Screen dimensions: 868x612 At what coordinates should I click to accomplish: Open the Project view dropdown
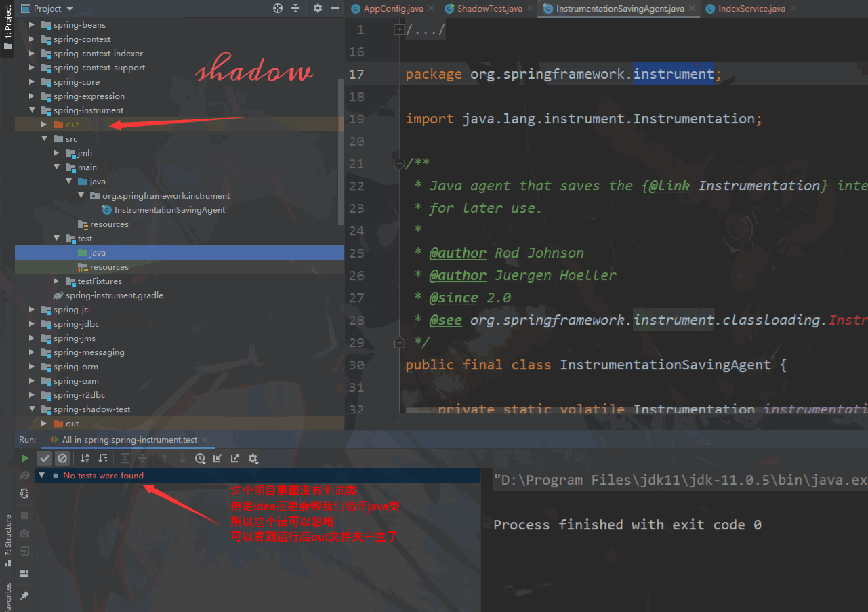tap(47, 9)
